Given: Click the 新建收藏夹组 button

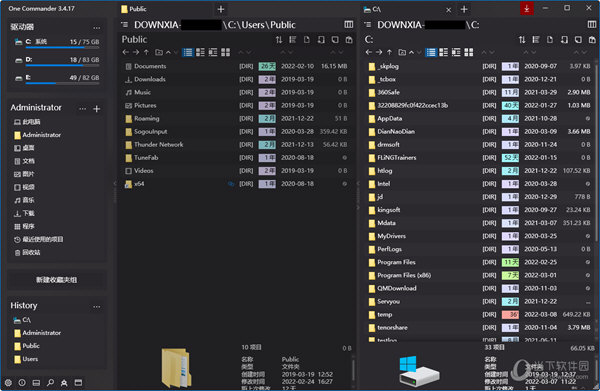Looking at the screenshot, I should (x=57, y=280).
